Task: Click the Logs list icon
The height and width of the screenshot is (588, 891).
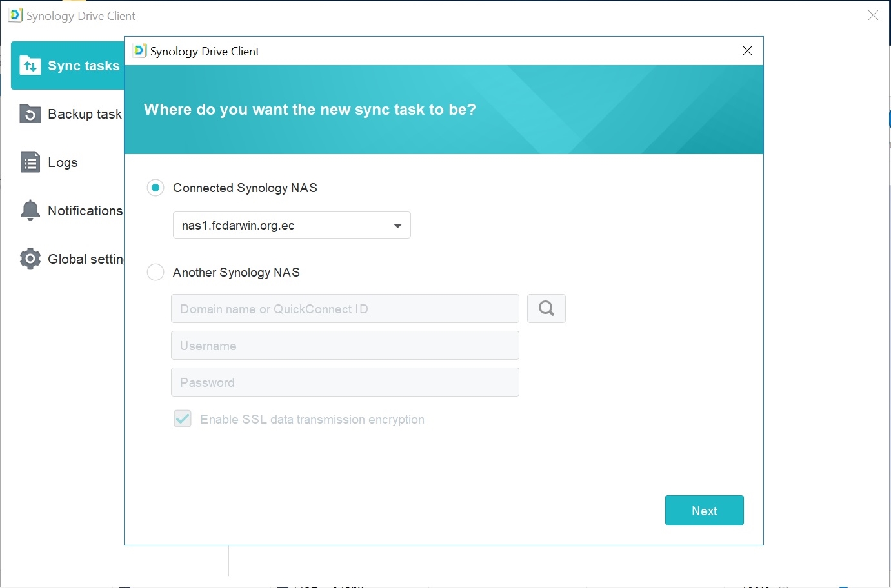Action: 30,162
